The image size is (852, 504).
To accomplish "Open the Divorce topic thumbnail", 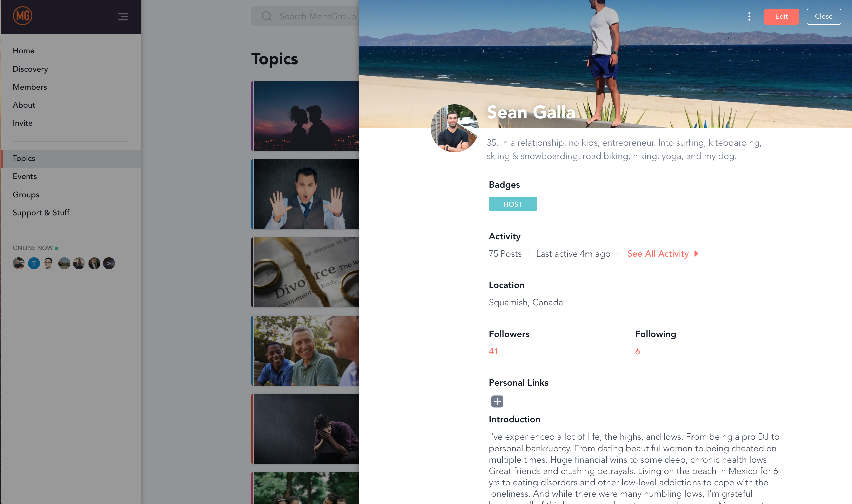I will click(305, 272).
